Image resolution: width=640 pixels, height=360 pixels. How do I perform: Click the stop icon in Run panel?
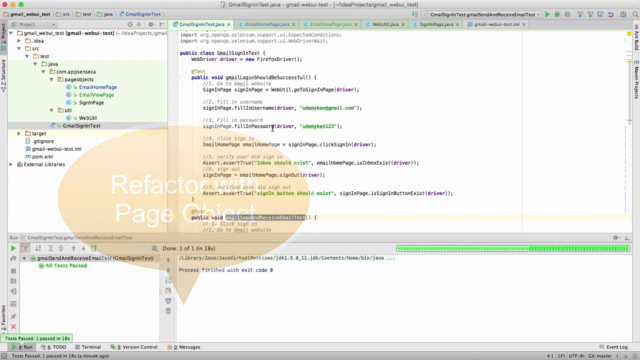coord(13,271)
